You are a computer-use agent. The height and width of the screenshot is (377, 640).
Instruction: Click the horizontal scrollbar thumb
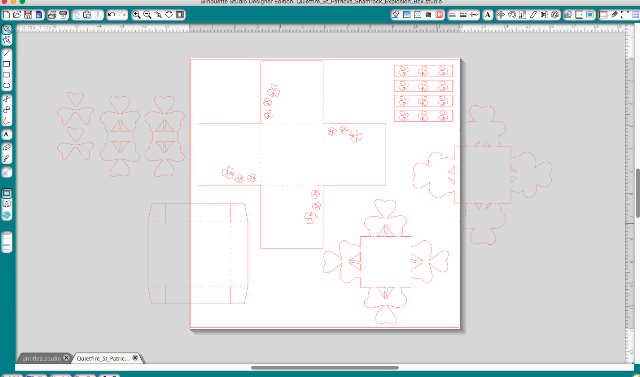point(325,368)
